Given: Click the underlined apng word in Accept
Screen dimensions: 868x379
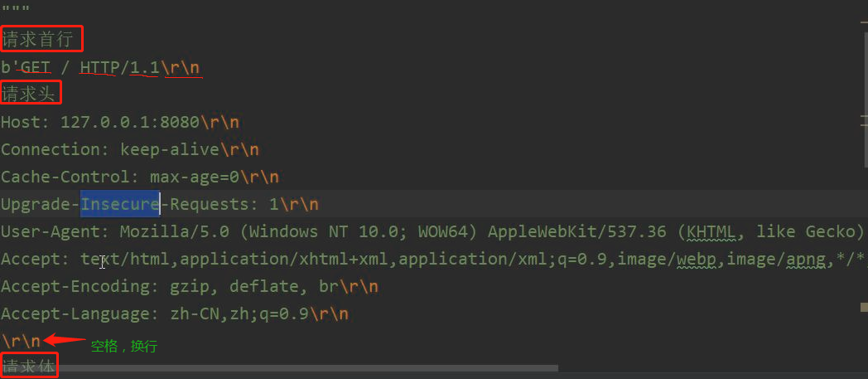Looking at the screenshot, I should [805, 259].
